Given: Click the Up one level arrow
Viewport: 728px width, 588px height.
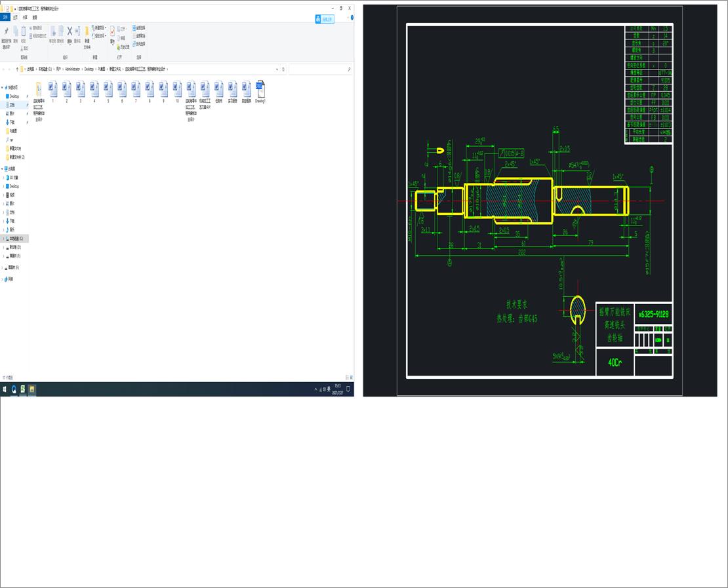Looking at the screenshot, I should (x=17, y=69).
